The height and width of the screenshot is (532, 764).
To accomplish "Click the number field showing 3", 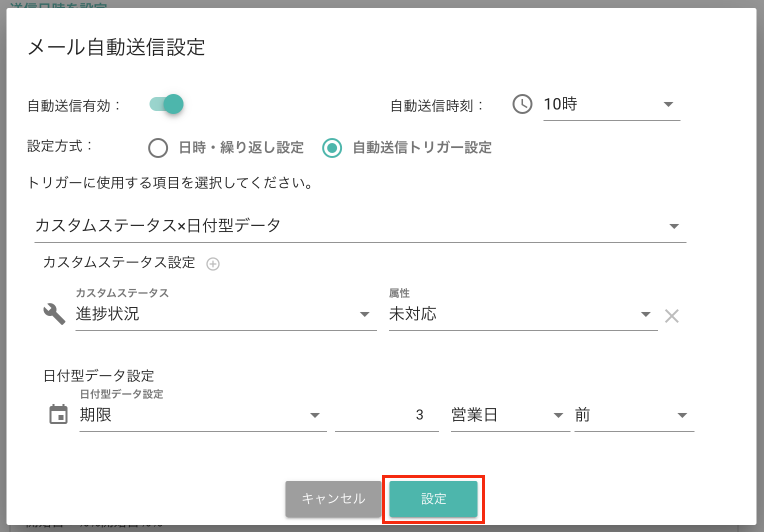I will (387, 415).
